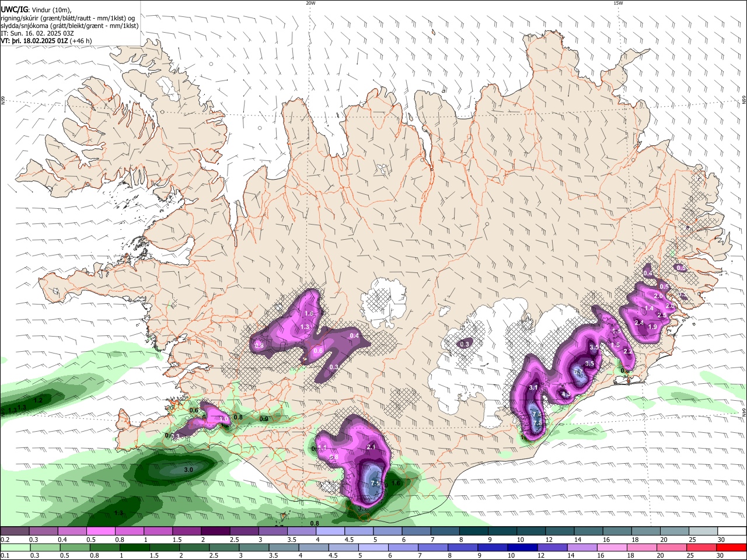Pick the medium green 0.5 swatch, lower legend row
747x560 pixels.
click(x=74, y=547)
